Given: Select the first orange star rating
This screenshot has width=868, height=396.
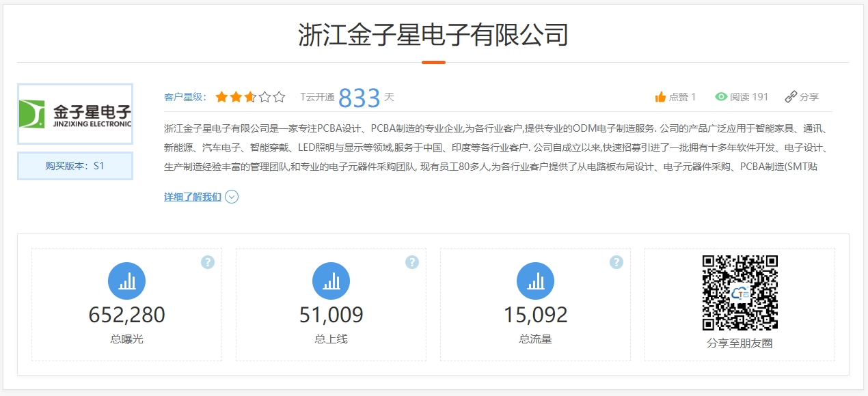Looking at the screenshot, I should tap(221, 97).
